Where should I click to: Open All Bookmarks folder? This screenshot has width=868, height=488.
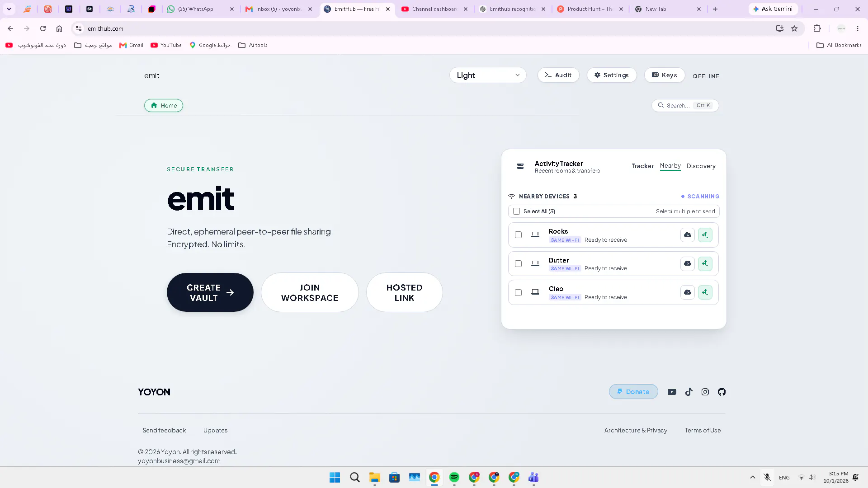(x=839, y=45)
